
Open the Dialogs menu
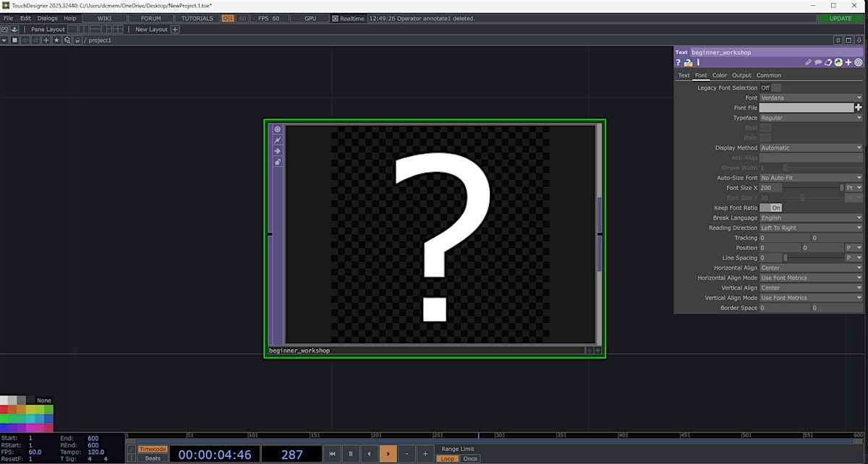coord(47,18)
